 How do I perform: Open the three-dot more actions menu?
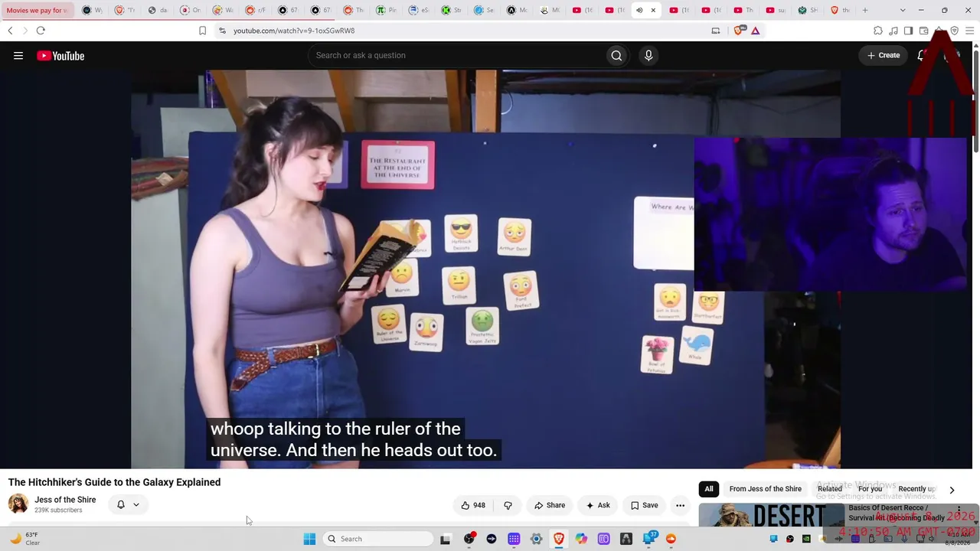tap(680, 505)
